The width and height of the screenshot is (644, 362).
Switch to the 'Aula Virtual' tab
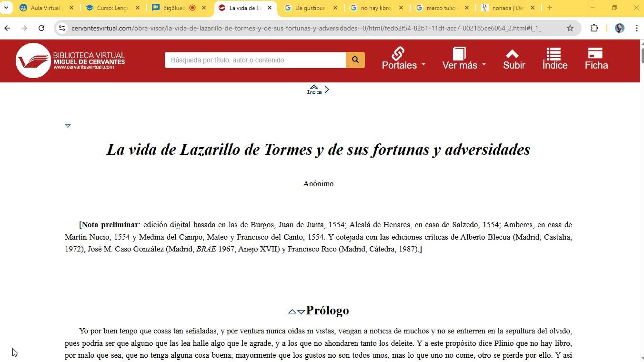pos(46,8)
